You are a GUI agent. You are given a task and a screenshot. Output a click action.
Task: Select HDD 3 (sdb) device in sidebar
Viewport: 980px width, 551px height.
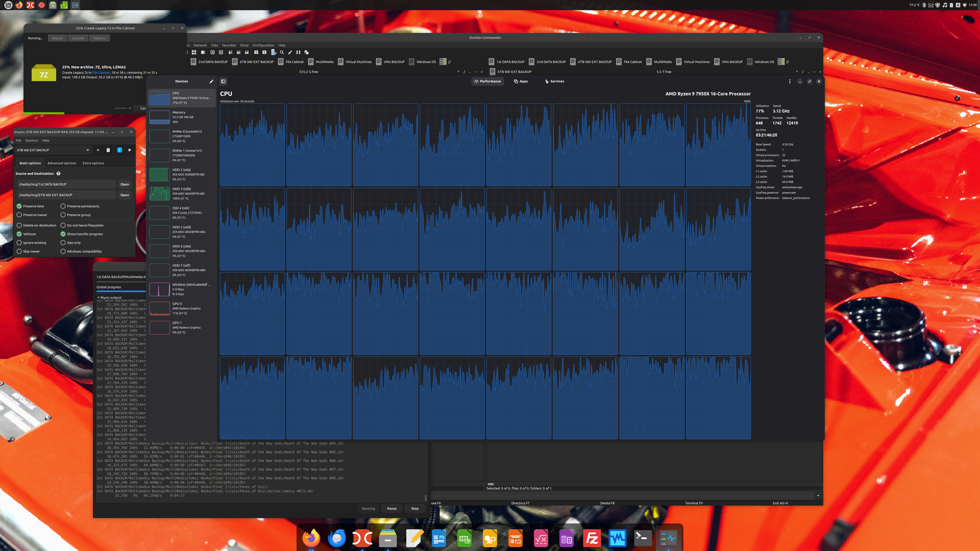tap(181, 194)
